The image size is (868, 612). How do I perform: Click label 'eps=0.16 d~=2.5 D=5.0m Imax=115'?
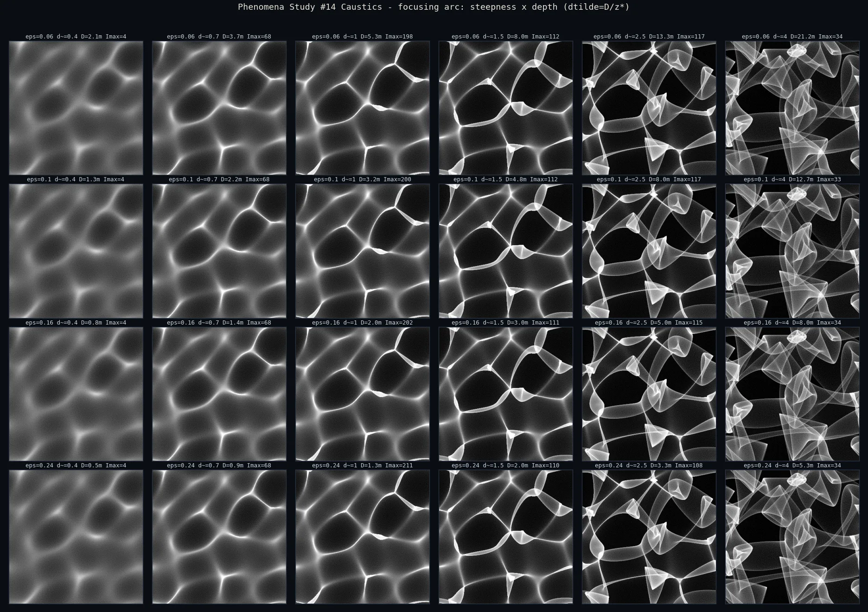pyautogui.click(x=649, y=323)
